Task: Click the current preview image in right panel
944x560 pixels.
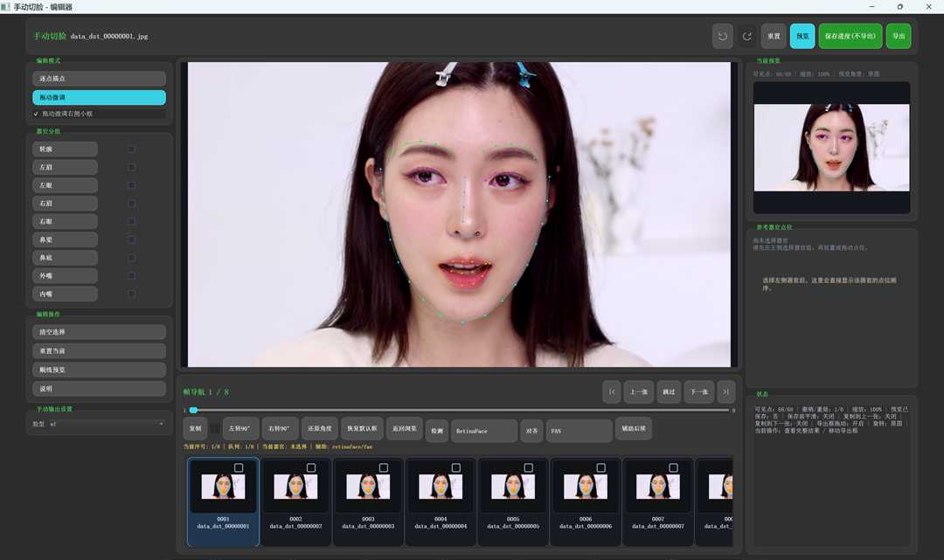Action: pos(831,148)
